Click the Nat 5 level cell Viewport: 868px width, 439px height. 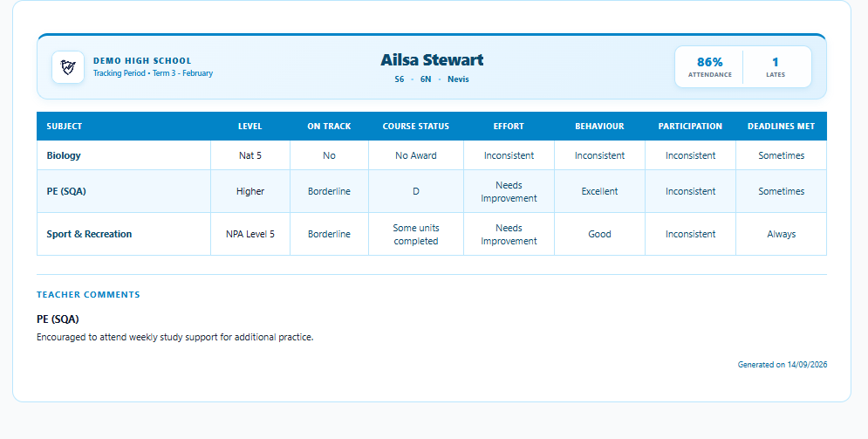coord(250,155)
